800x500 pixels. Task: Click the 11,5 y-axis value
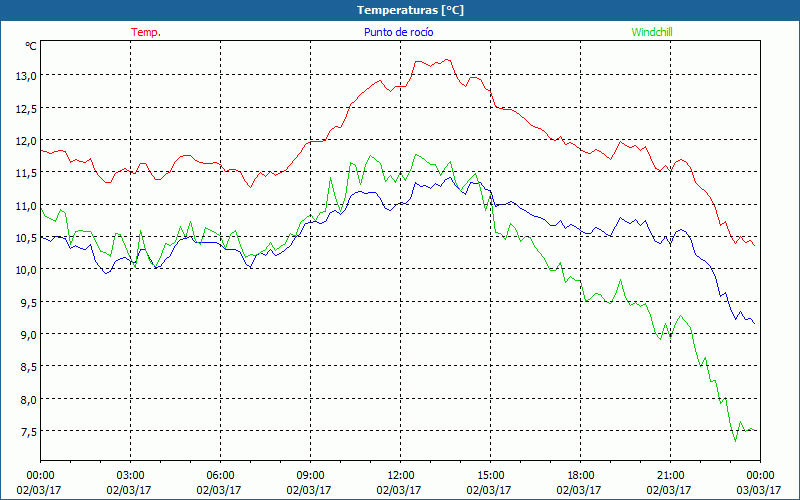[x=26, y=173]
